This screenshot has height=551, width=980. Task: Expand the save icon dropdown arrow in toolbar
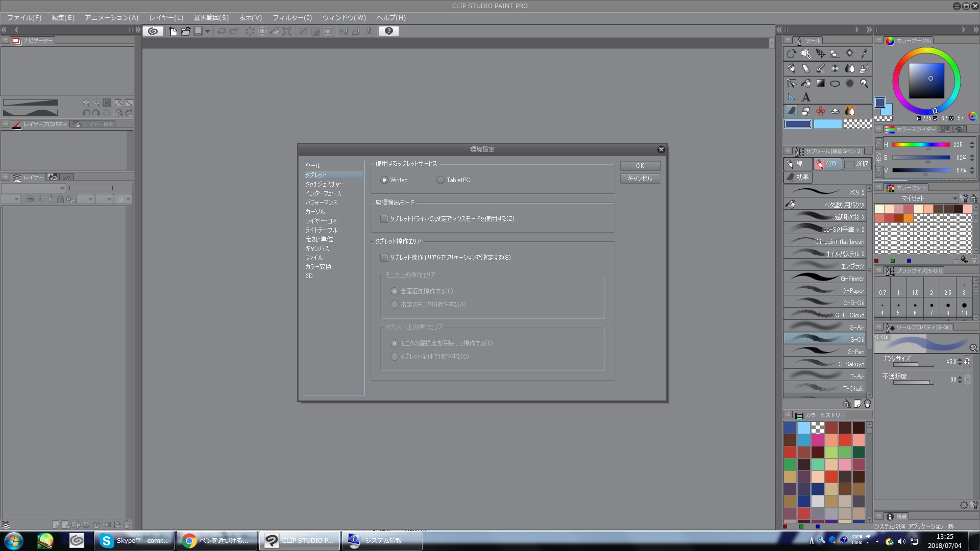[x=207, y=31]
